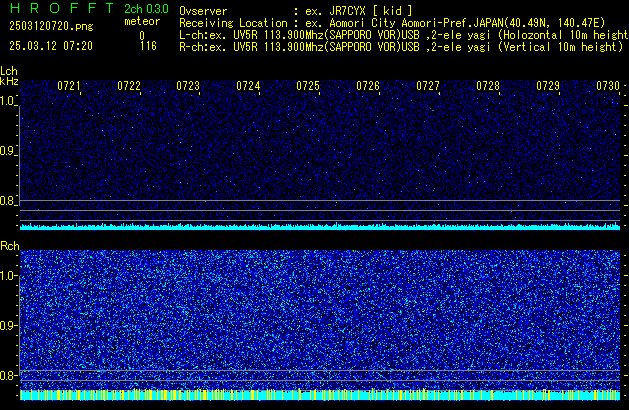Select the 0728 time marker
This screenshot has height=410, width=629.
click(x=488, y=86)
